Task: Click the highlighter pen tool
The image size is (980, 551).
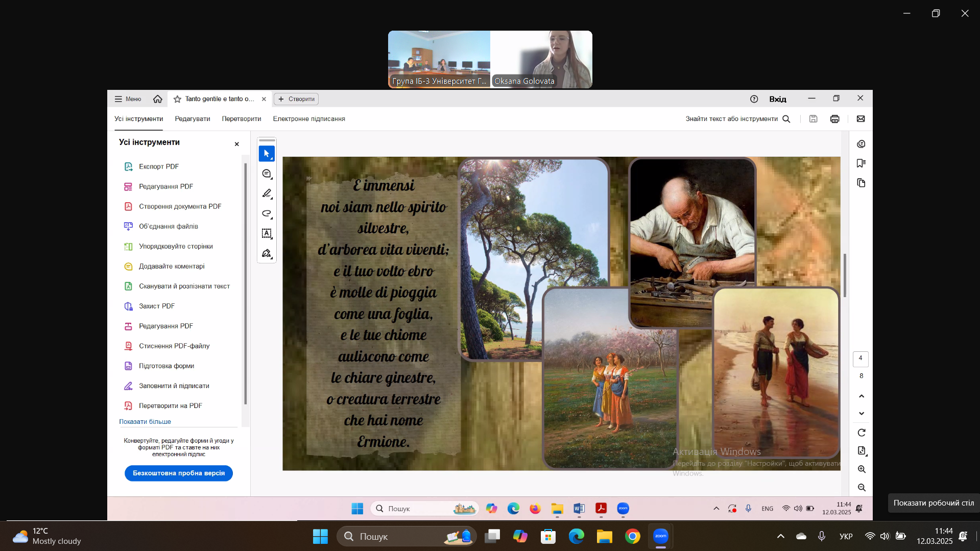Action: tap(267, 194)
